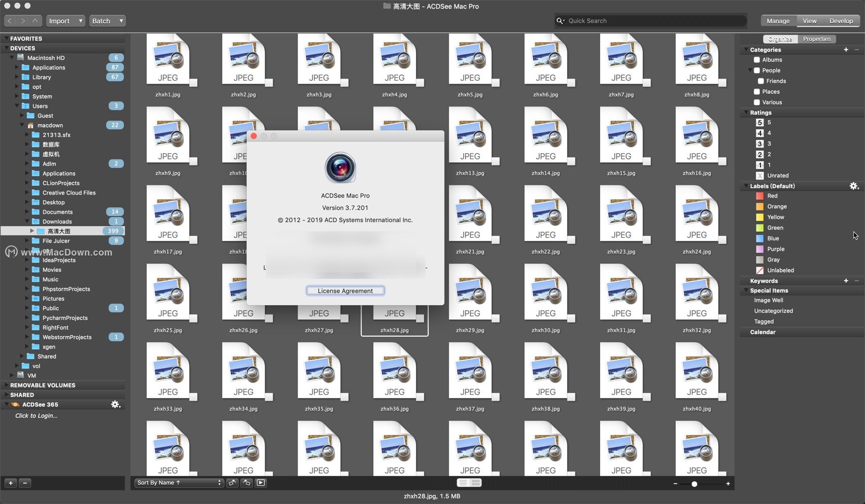Viewport: 865px width, 504px height.
Task: Open the Labels (Default) gear settings
Action: point(854,186)
